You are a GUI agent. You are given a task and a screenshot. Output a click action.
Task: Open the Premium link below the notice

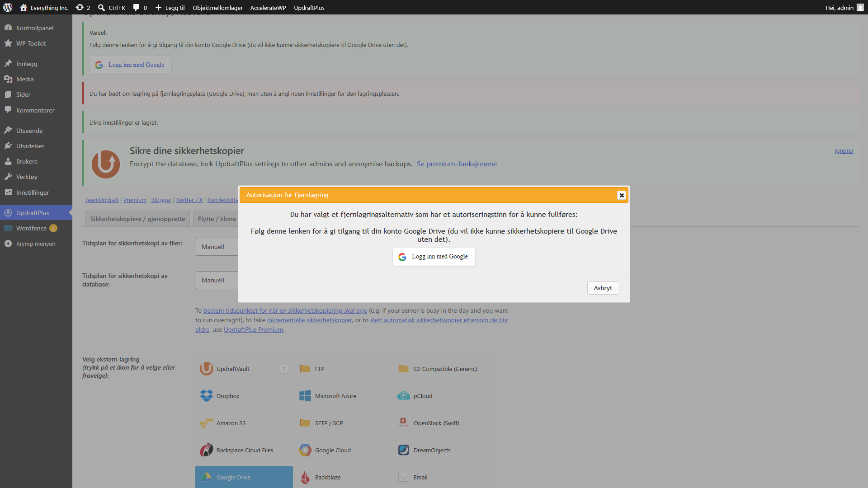(x=135, y=200)
